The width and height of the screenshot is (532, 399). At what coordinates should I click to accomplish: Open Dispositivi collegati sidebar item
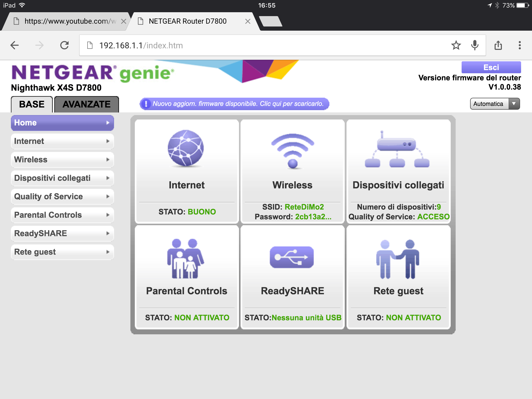click(x=62, y=178)
